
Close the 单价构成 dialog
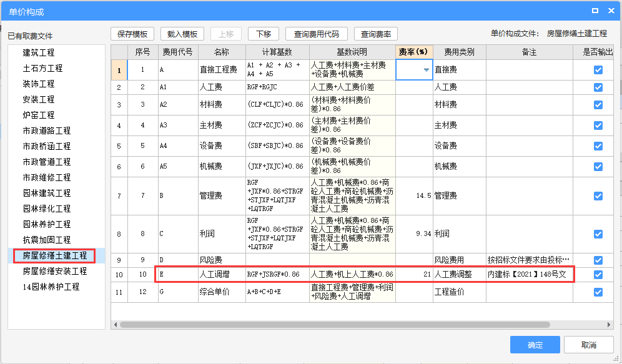[x=611, y=11]
